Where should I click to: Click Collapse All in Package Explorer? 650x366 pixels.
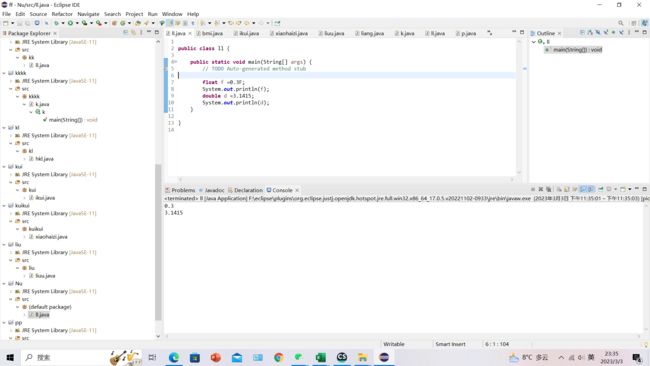click(x=126, y=32)
